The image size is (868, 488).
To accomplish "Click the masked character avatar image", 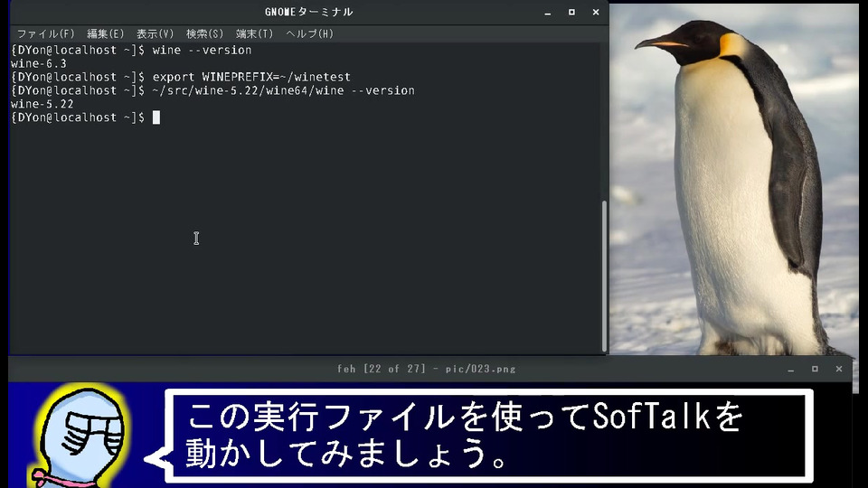I will [x=82, y=436].
